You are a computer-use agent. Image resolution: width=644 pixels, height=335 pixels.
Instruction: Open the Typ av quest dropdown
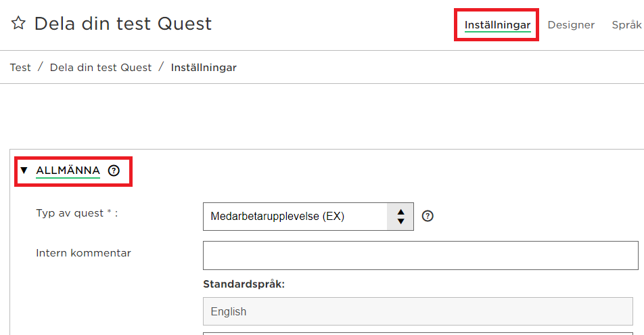(x=308, y=217)
